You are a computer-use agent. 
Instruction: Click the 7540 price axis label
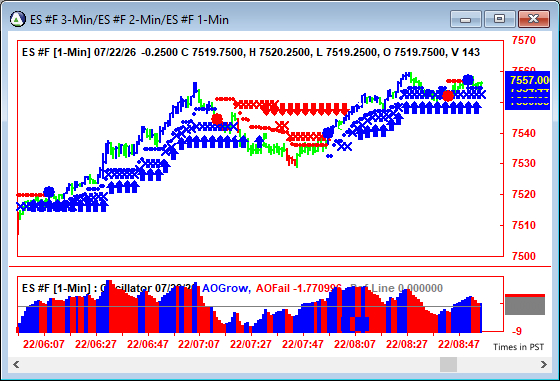tap(524, 133)
